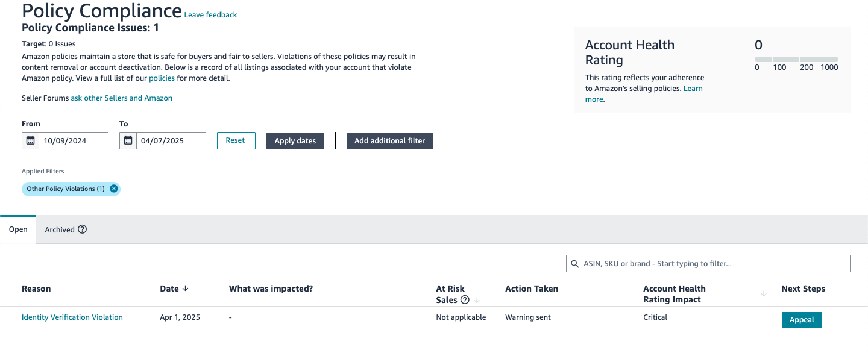Click the Reason column header
This screenshot has width=868, height=362.
36,289
